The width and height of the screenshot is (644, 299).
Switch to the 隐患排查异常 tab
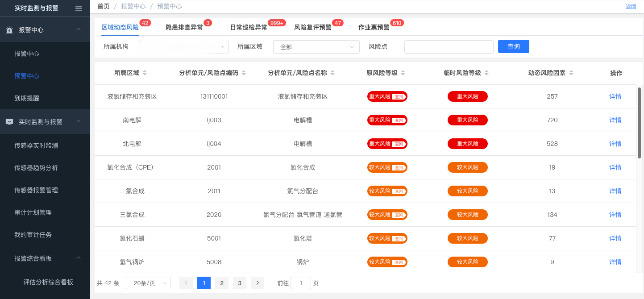[184, 27]
